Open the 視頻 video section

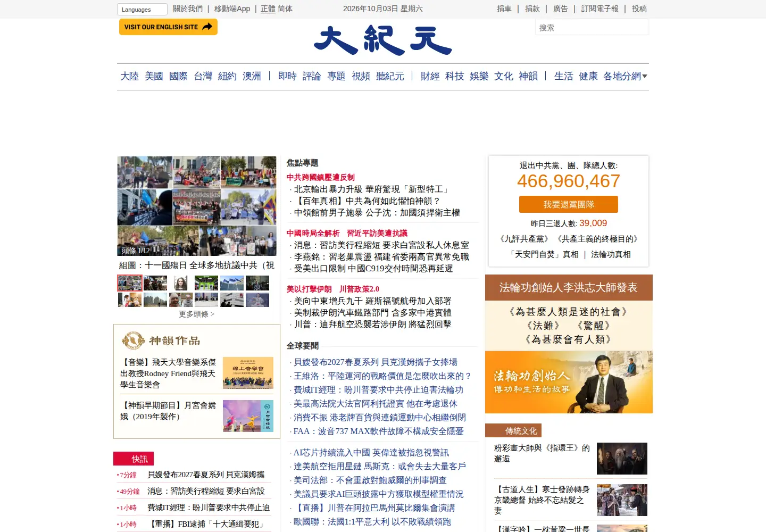point(361,76)
